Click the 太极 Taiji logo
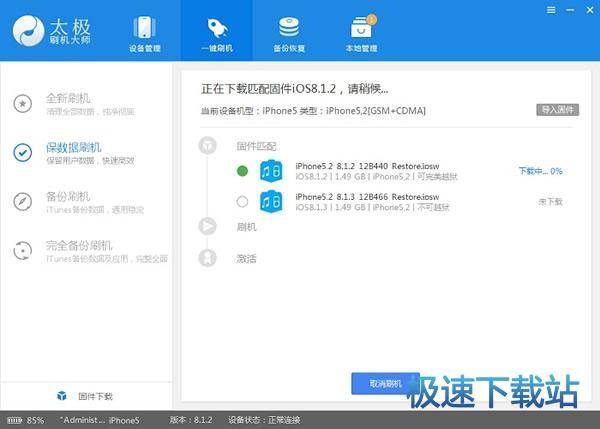 pos(52,31)
